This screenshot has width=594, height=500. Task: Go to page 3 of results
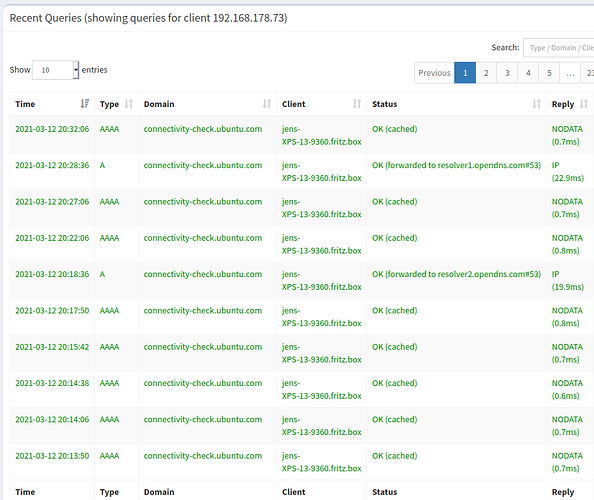coord(507,73)
